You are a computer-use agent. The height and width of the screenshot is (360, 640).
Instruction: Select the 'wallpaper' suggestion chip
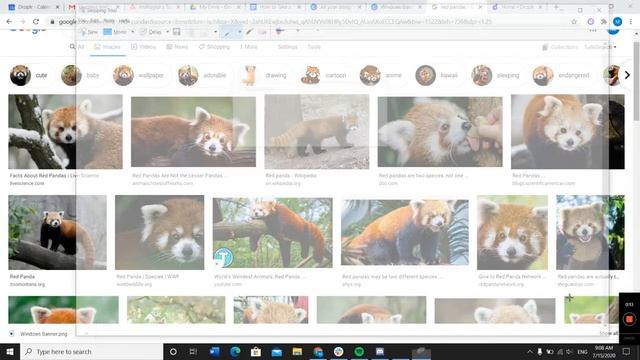tap(140, 75)
